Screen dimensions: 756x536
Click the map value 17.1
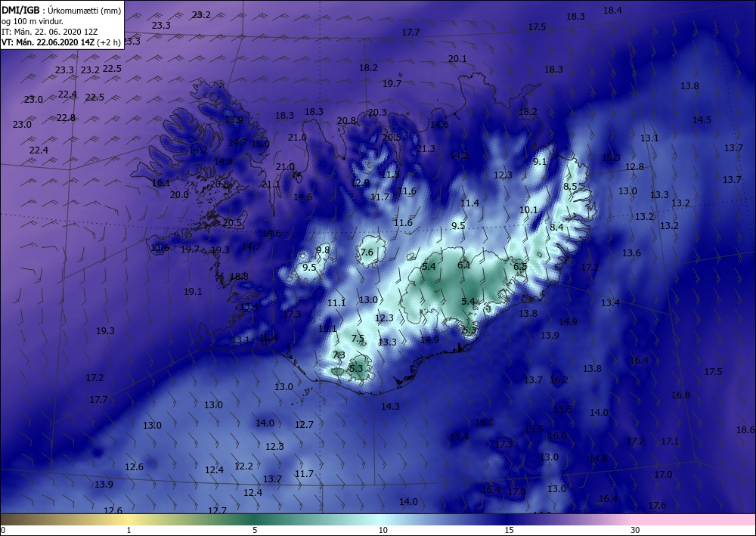tap(670, 441)
